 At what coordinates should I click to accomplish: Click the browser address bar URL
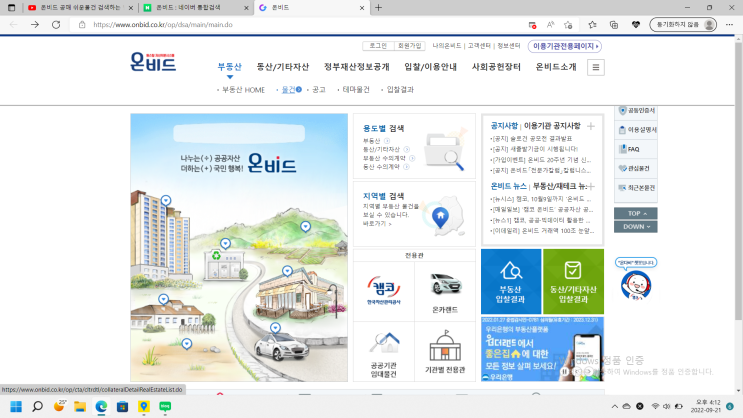coord(163,25)
